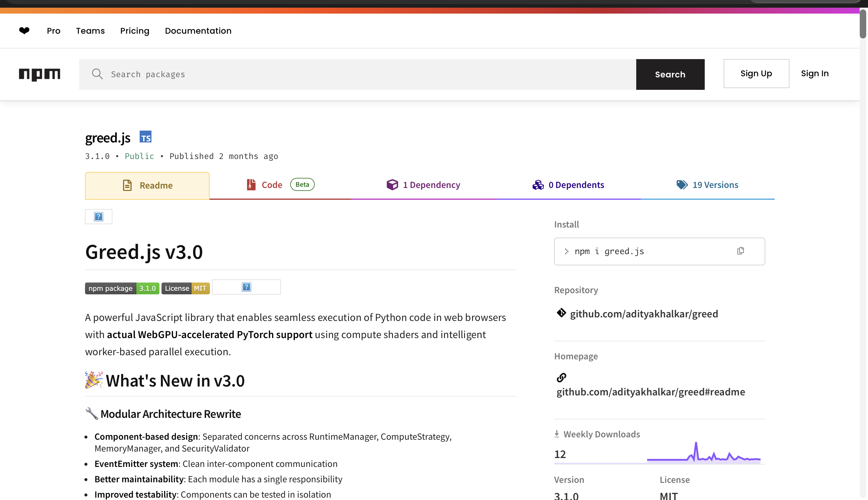Click the npm logo

click(x=39, y=74)
